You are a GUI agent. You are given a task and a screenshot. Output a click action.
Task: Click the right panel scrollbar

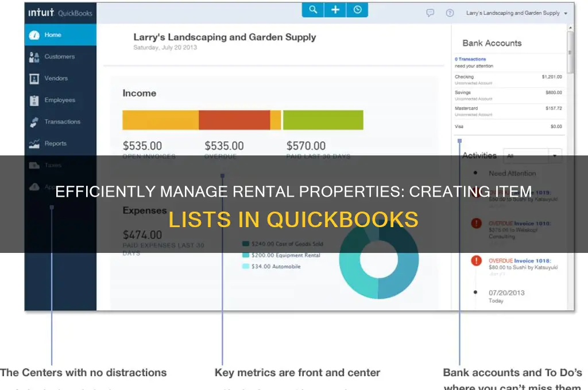570,52
